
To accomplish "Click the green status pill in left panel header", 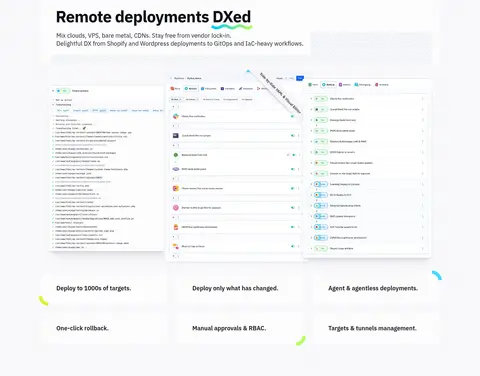I will coord(63,91).
